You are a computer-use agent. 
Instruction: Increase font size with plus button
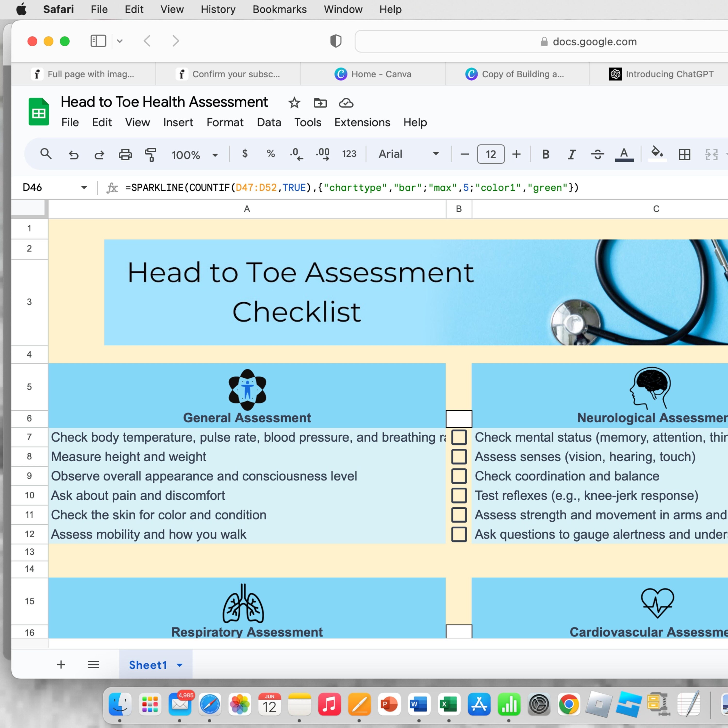click(516, 154)
